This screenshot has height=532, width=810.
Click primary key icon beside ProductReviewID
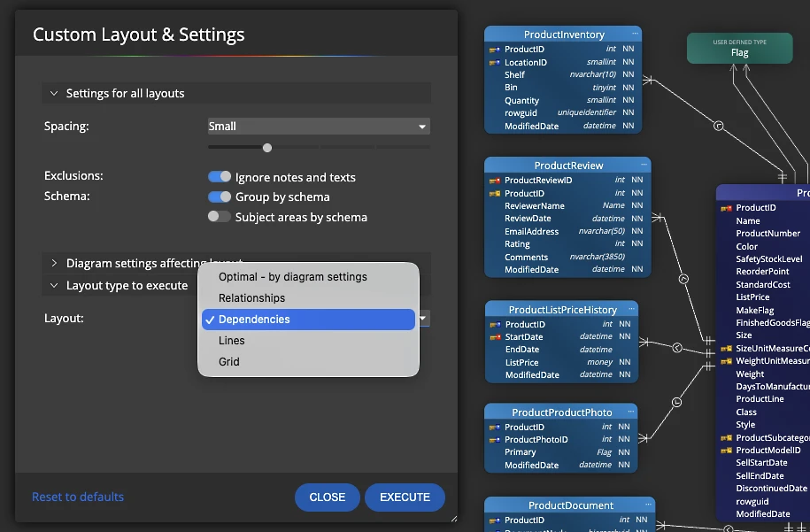[494, 181]
